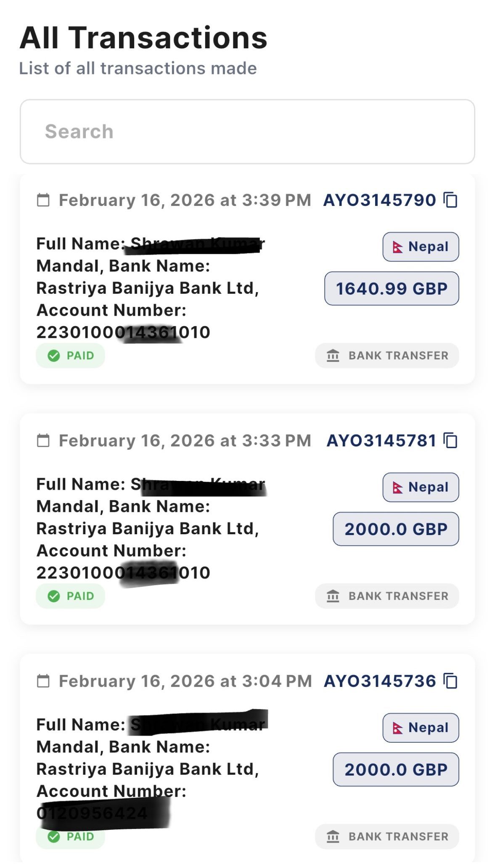Select the 2000.0 GBP amount for AYO3145781
This screenshot has width=495, height=868.
pyautogui.click(x=396, y=529)
